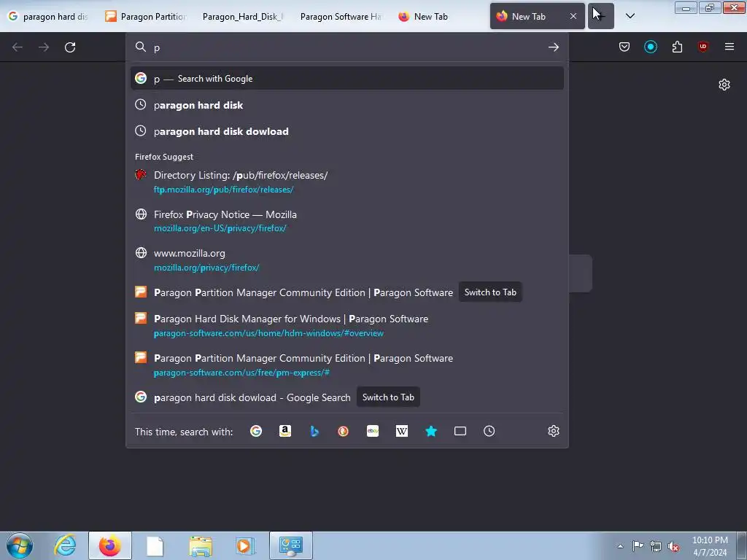Click the Back navigation arrow

click(18, 47)
